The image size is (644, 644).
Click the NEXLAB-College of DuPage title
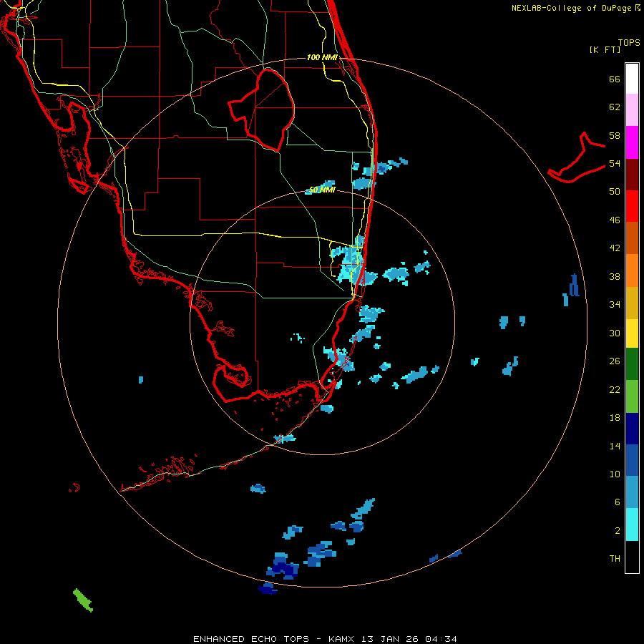click(x=575, y=8)
